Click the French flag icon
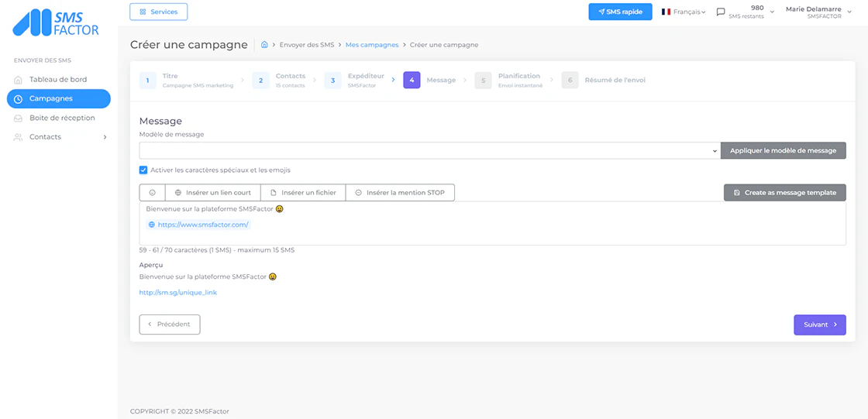 click(666, 12)
